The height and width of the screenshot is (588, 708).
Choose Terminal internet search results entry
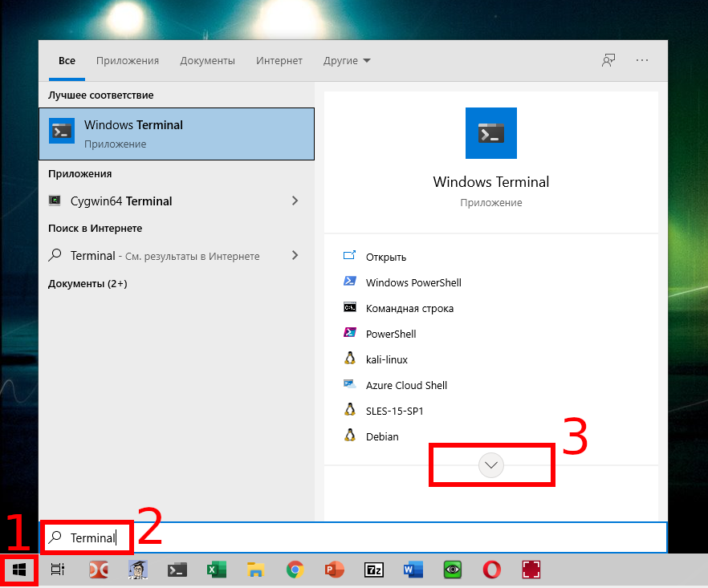[177, 255]
